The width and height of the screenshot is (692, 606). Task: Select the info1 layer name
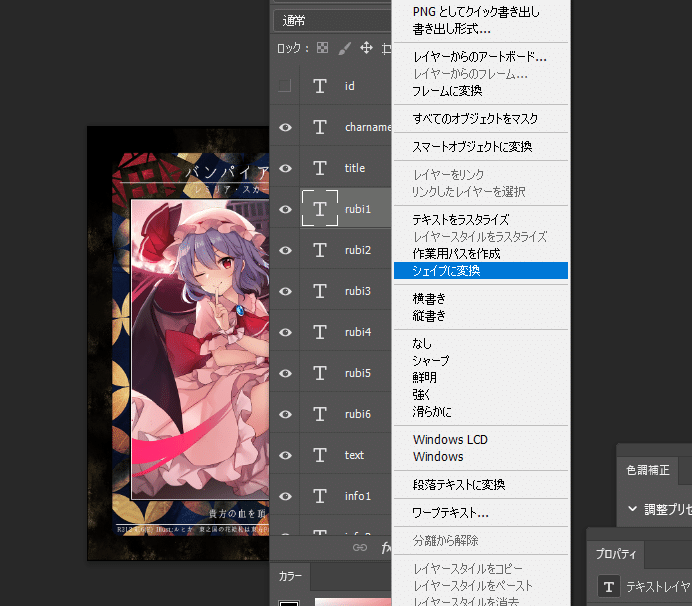(x=357, y=496)
